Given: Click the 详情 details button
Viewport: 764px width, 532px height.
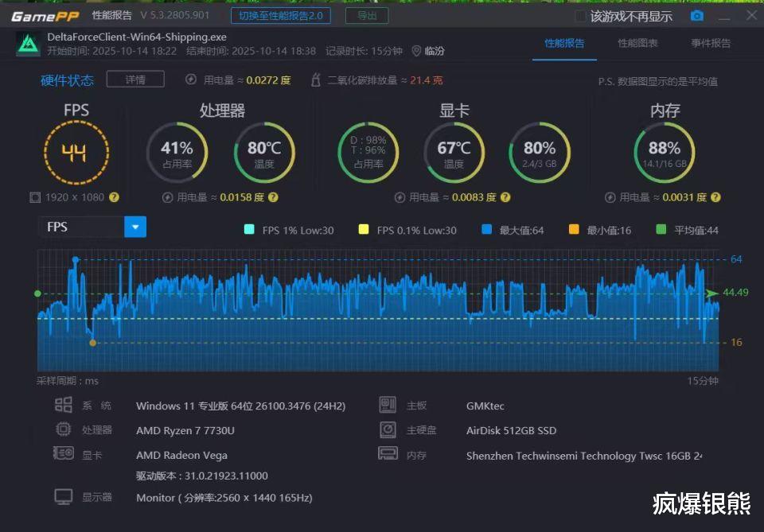Looking at the screenshot, I should (x=135, y=80).
